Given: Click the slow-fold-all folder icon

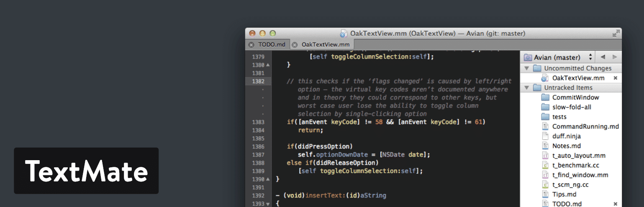Looking at the screenshot, I should (545, 107).
